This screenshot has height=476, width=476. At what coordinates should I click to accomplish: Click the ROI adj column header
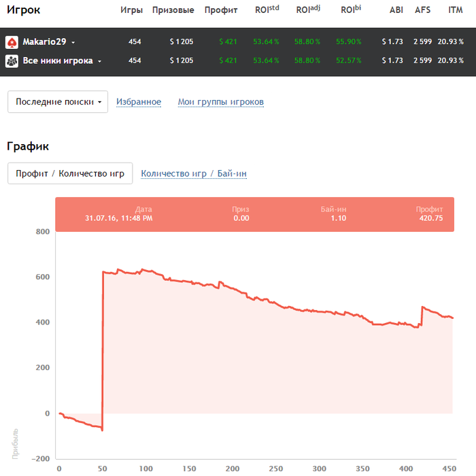click(308, 10)
